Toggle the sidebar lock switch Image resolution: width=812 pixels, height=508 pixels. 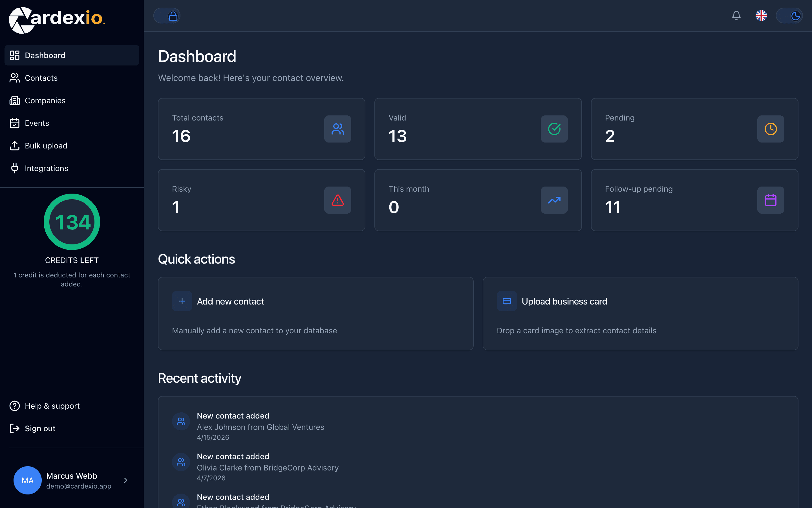[x=167, y=16]
